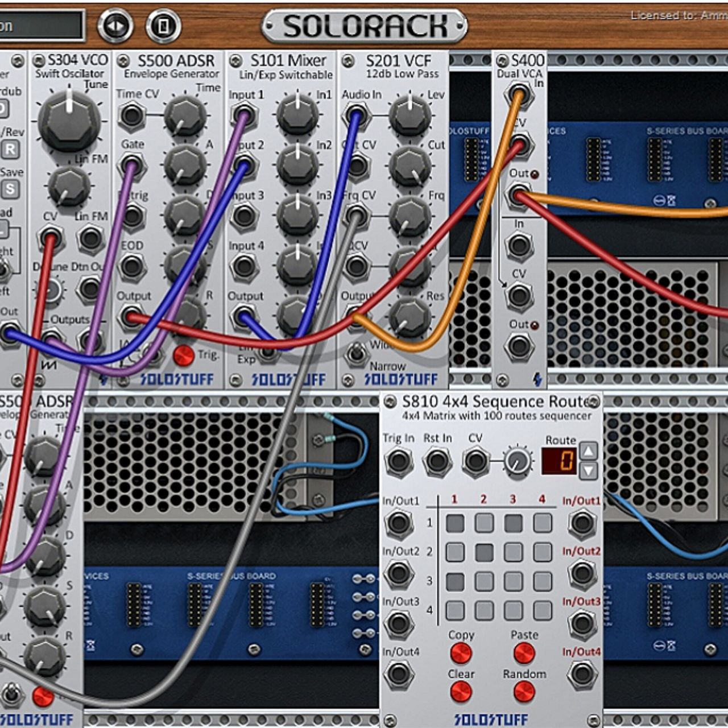
Task: Click the S201 VCF Frq CV jack
Action: [x=357, y=216]
